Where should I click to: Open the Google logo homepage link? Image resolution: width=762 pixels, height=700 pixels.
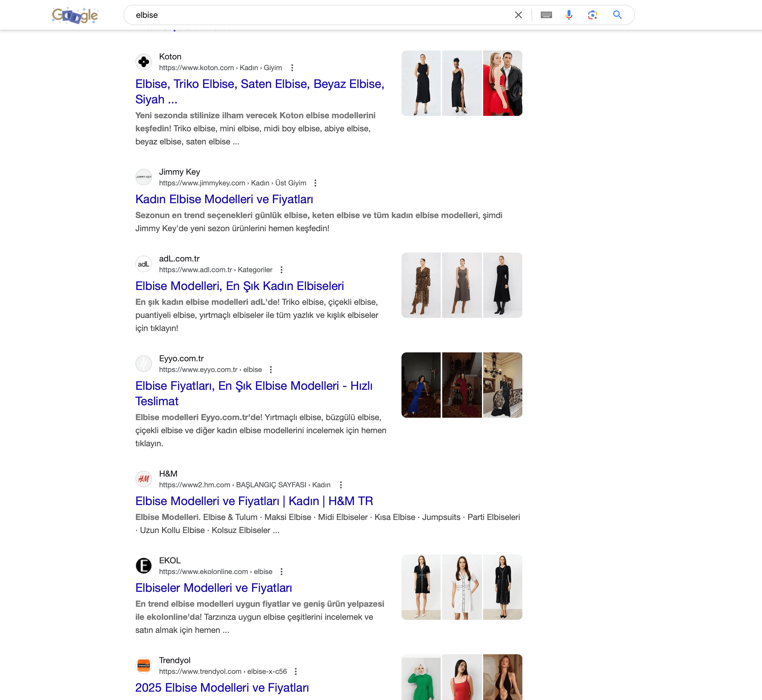click(x=75, y=15)
